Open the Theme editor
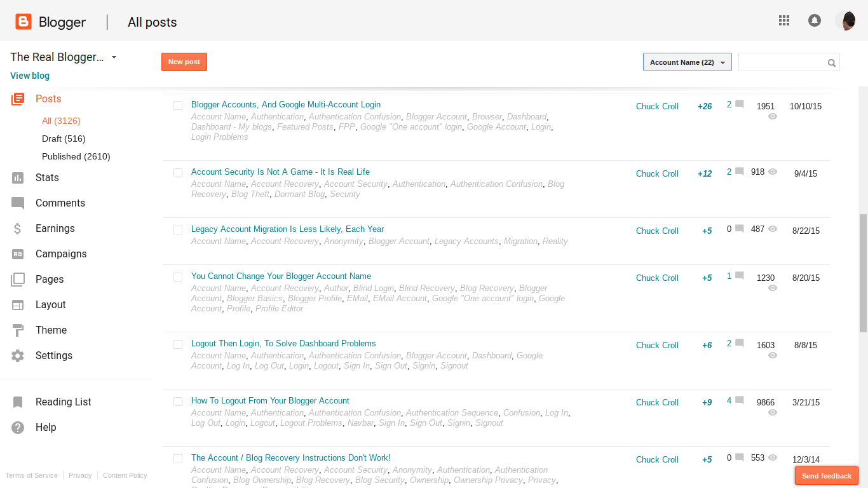 tap(50, 330)
